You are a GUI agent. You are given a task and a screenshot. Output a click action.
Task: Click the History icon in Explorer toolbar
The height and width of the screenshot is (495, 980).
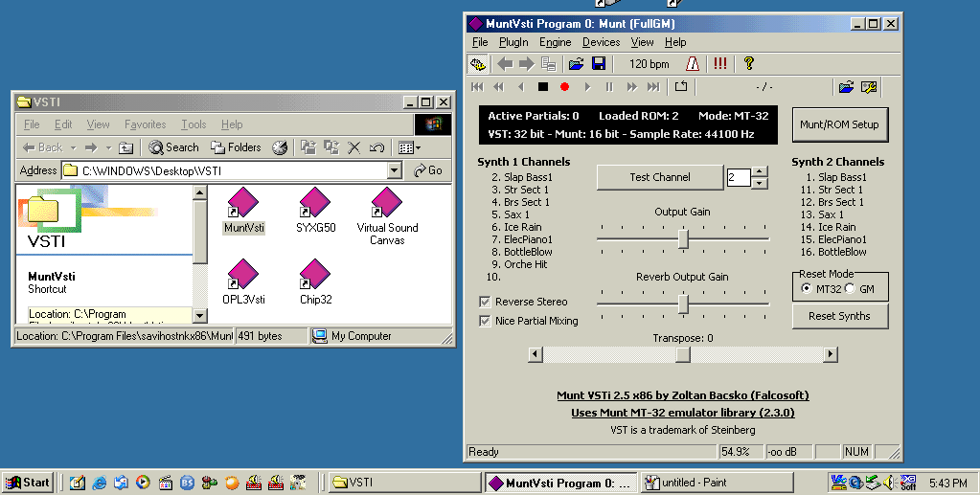[x=280, y=147]
